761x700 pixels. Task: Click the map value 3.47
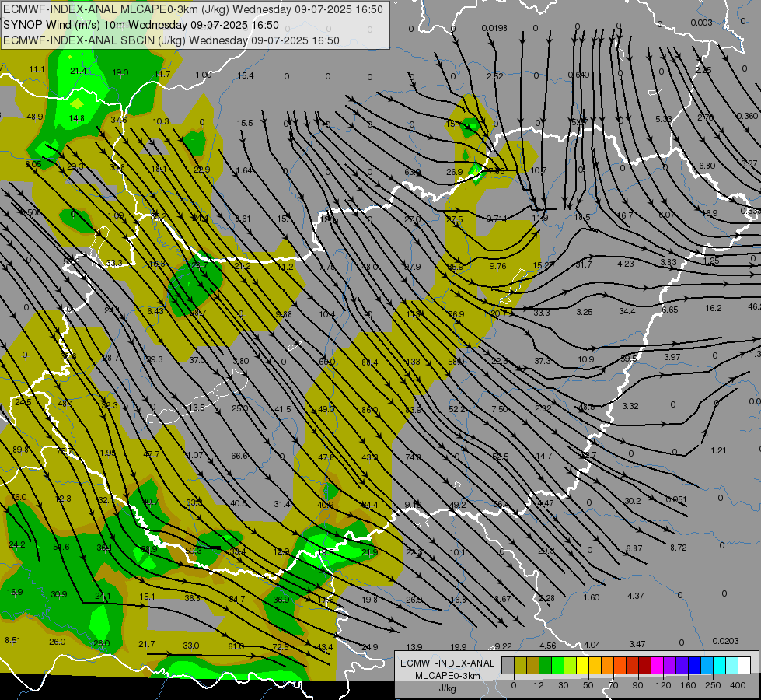click(x=637, y=644)
